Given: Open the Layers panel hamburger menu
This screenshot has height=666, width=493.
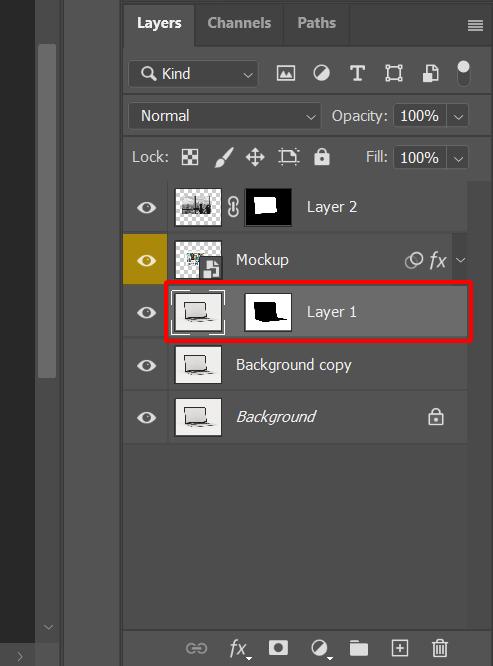Looking at the screenshot, I should (475, 25).
